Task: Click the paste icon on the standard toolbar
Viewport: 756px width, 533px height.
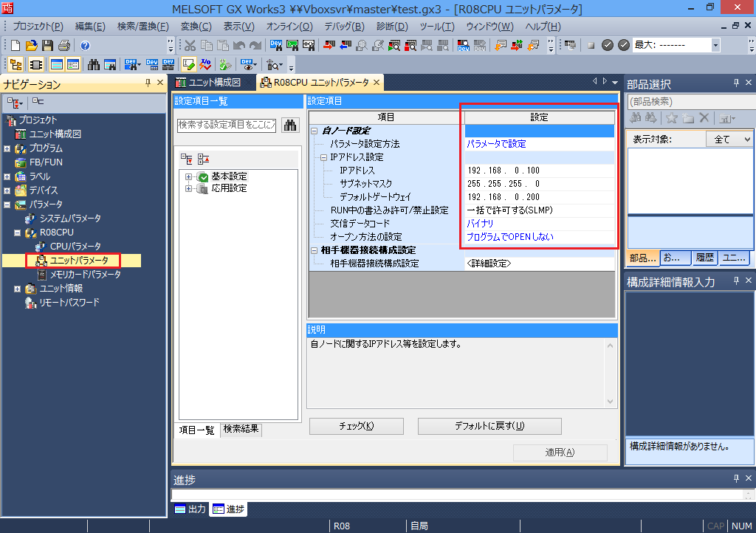Action: [223, 45]
